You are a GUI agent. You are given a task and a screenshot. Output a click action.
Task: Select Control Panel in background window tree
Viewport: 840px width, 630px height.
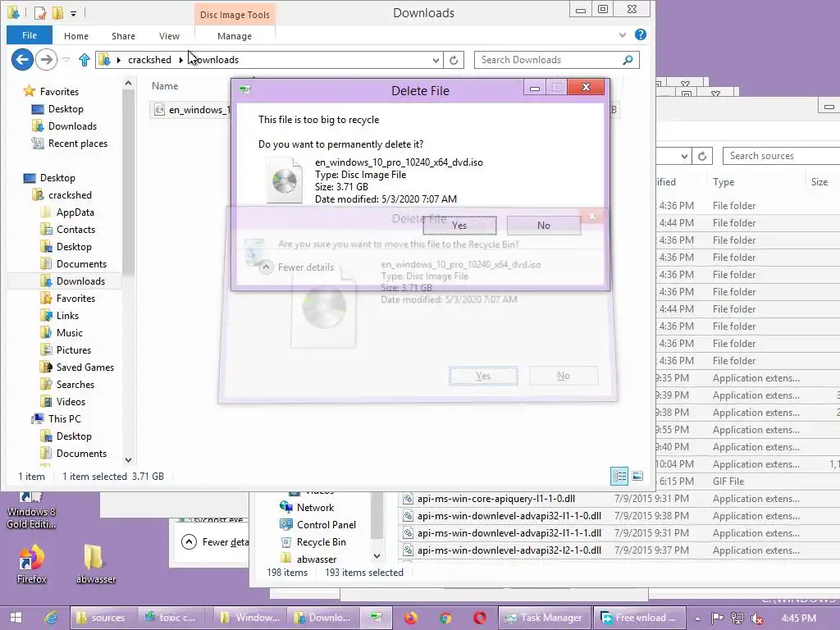click(319, 525)
